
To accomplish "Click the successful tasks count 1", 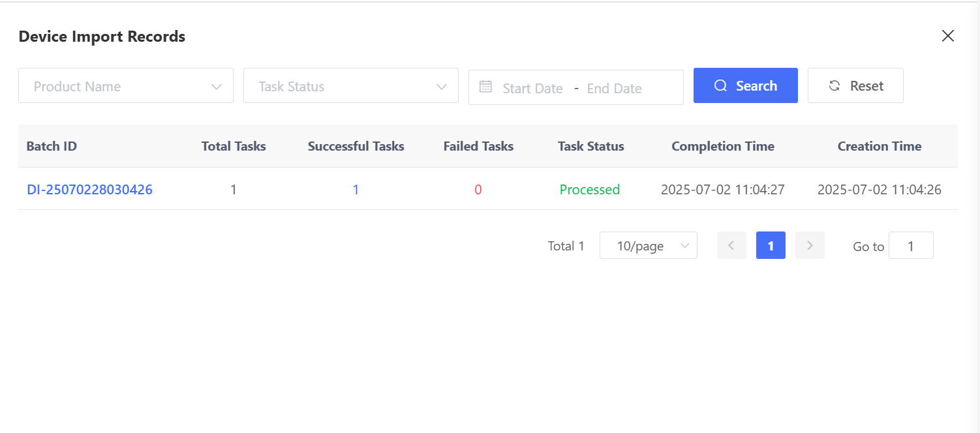I will (x=356, y=190).
